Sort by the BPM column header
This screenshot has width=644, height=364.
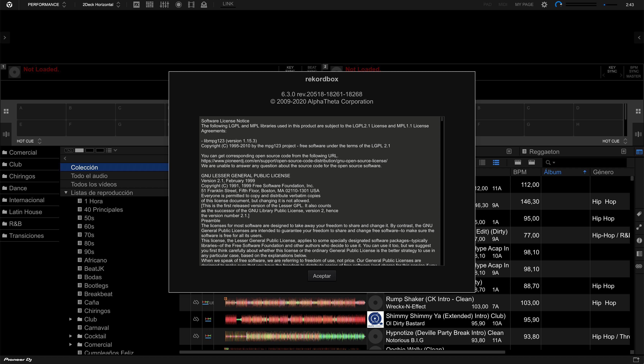click(525, 172)
